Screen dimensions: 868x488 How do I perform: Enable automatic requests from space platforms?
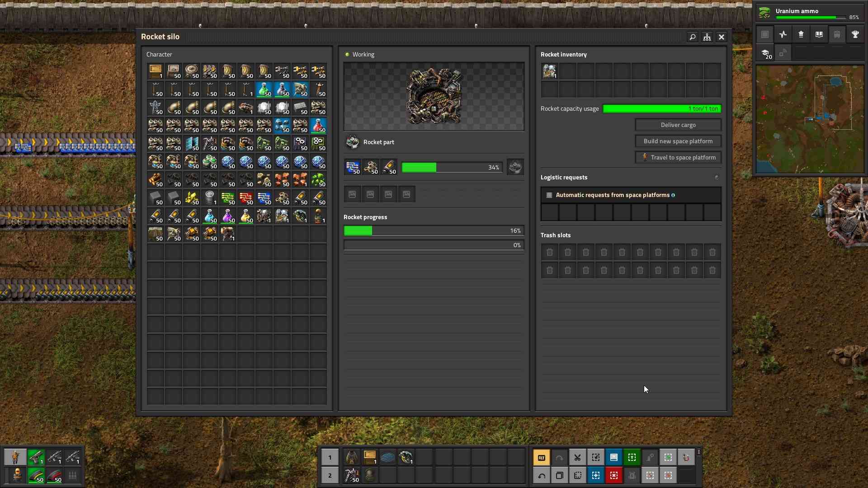[x=549, y=195]
